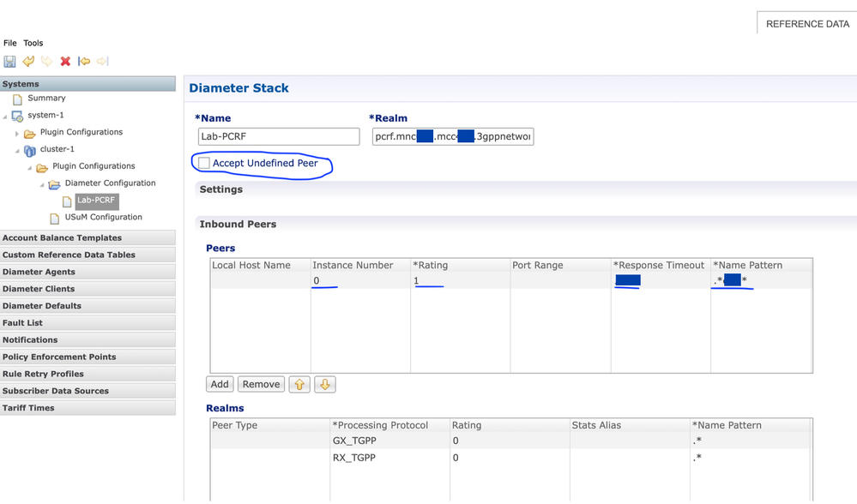857x504 pixels.
Task: Click the system-1 node icon
Action: [x=17, y=116]
